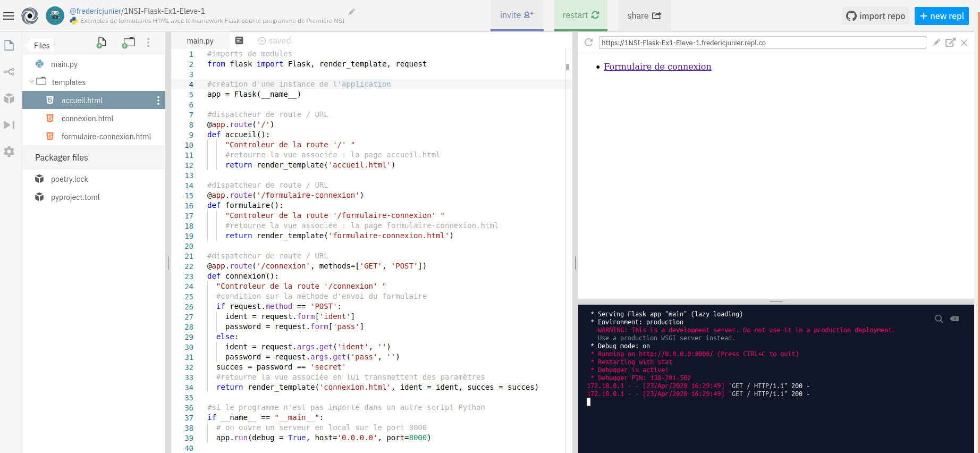The height and width of the screenshot is (453, 980).
Task: Edit preview URL pencil icon
Action: [936, 43]
